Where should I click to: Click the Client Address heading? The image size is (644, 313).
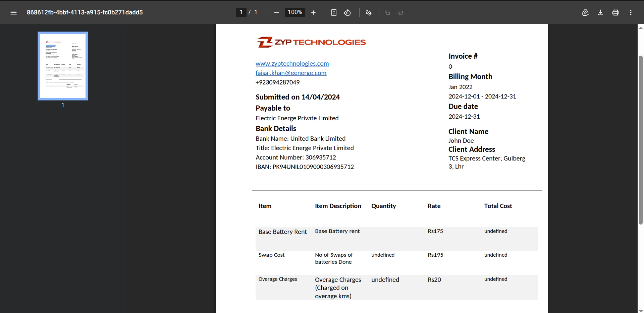pos(472,149)
